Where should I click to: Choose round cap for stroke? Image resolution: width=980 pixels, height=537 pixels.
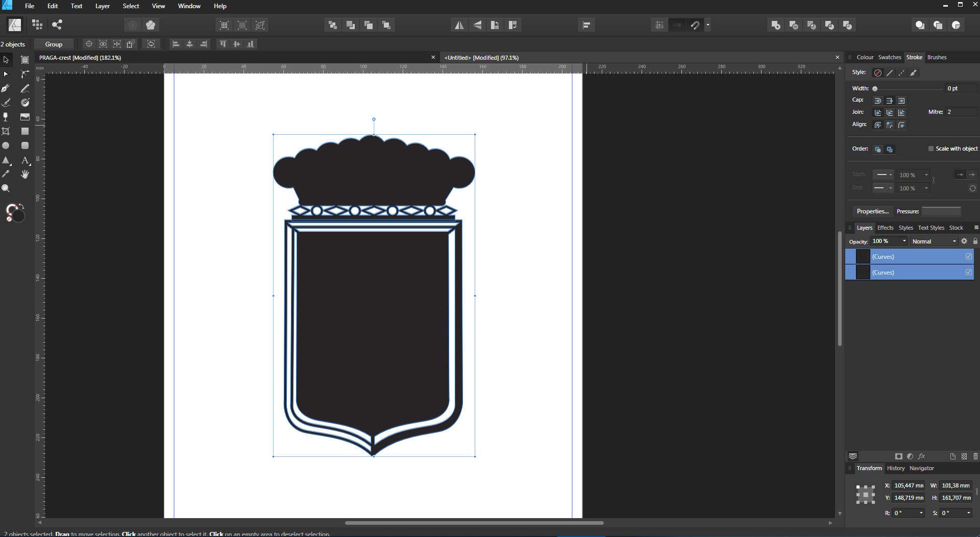(x=878, y=101)
